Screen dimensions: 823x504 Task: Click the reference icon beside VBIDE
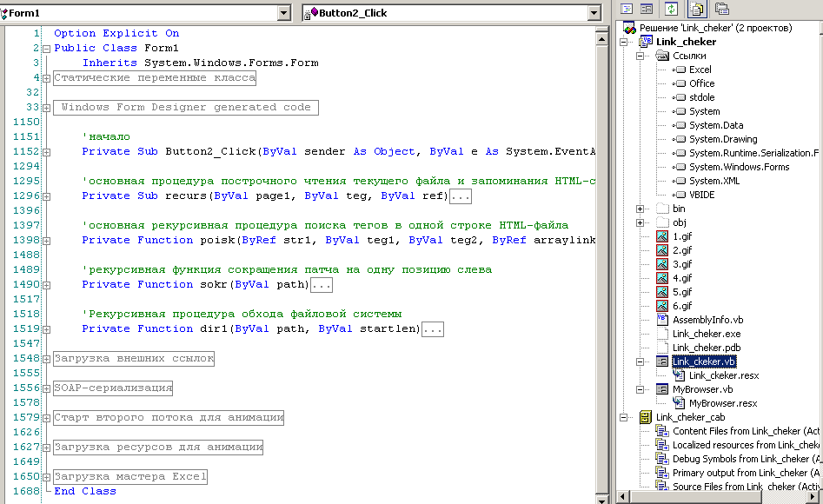point(680,195)
